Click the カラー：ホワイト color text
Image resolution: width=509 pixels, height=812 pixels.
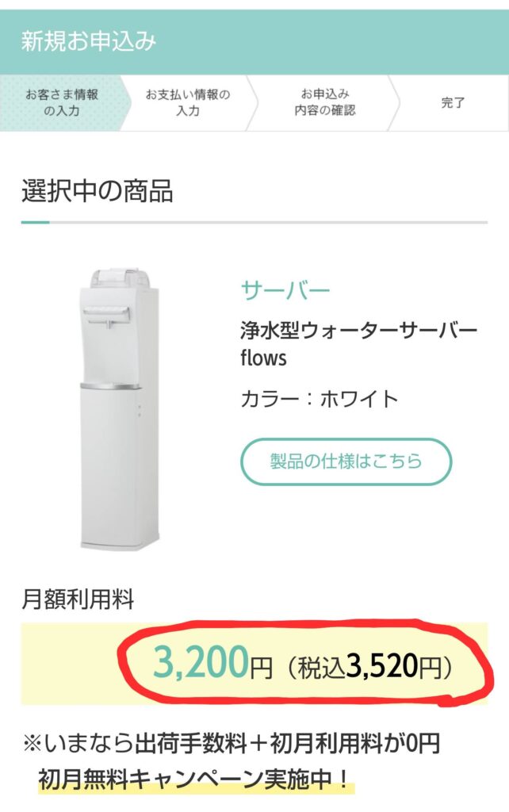pos(320,399)
